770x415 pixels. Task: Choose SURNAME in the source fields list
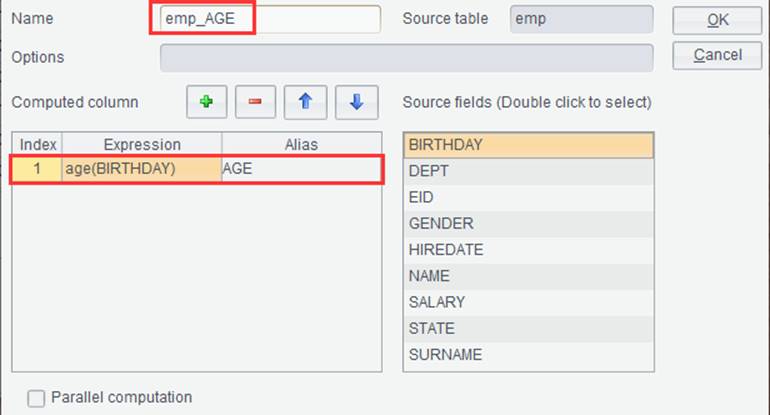click(529, 355)
